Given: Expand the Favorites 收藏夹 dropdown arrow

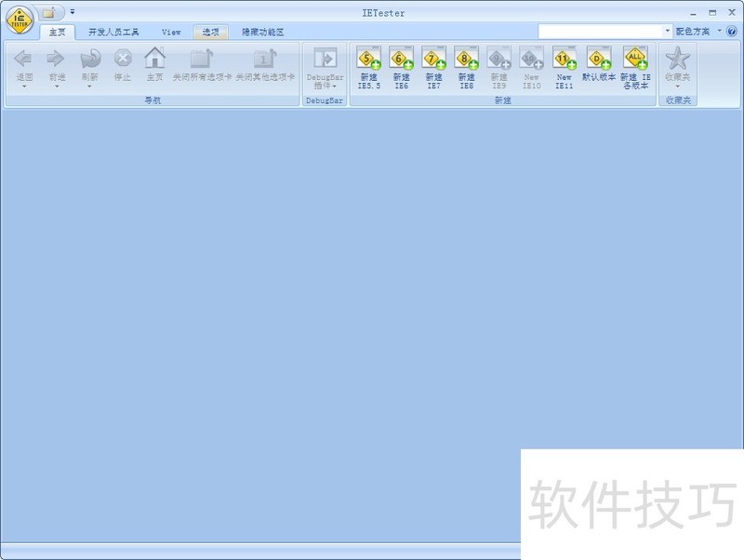Looking at the screenshot, I should 678,86.
